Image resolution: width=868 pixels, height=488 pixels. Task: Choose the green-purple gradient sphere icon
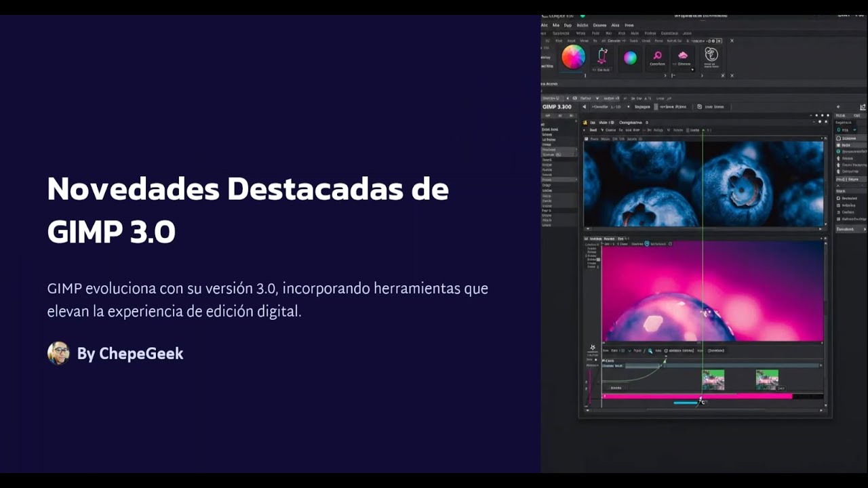[630, 58]
